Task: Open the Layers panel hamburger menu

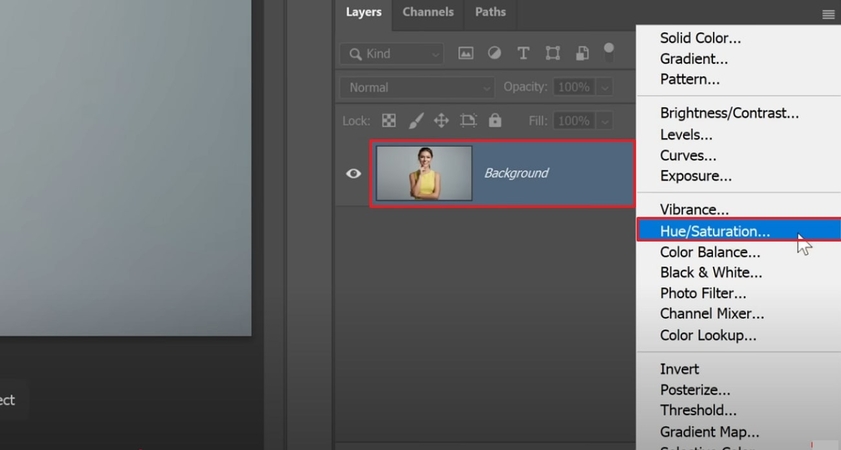Action: coord(828,14)
